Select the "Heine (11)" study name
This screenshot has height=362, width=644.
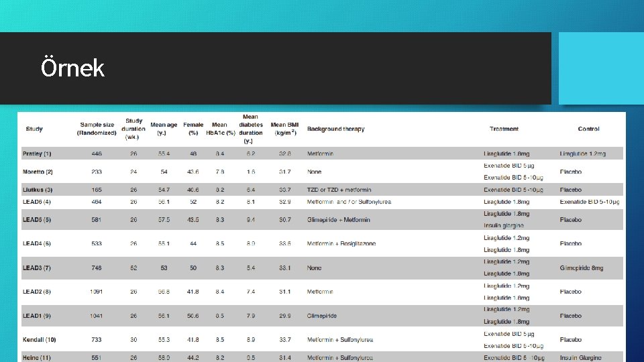(x=36, y=358)
